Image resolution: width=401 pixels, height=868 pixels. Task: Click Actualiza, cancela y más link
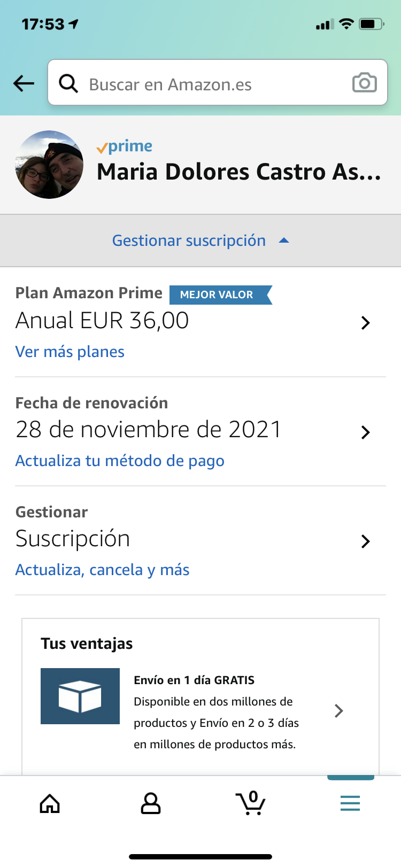pyautogui.click(x=103, y=570)
